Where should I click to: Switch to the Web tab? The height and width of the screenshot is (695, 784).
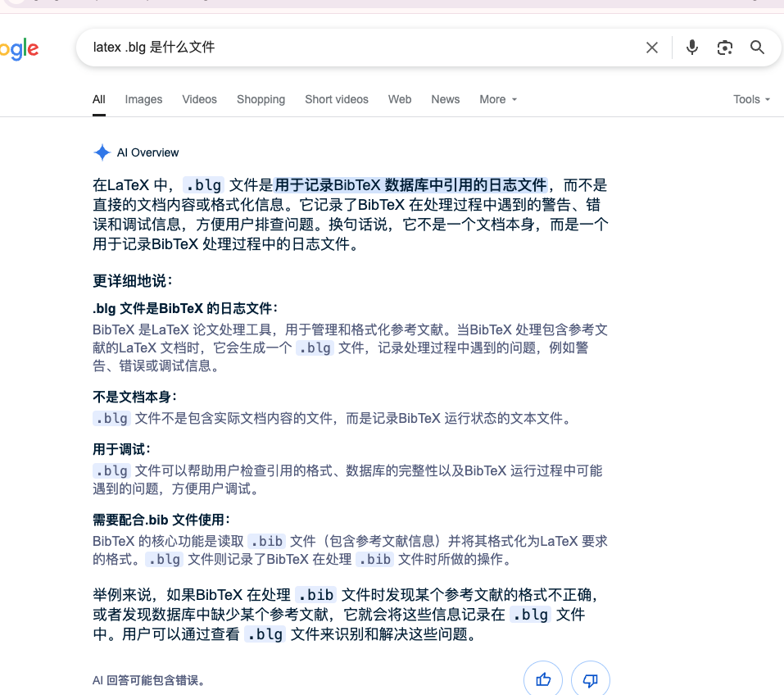click(400, 99)
